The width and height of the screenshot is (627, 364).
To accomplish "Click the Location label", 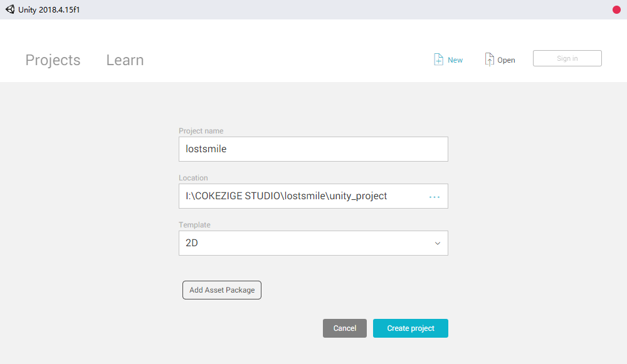I will [193, 178].
